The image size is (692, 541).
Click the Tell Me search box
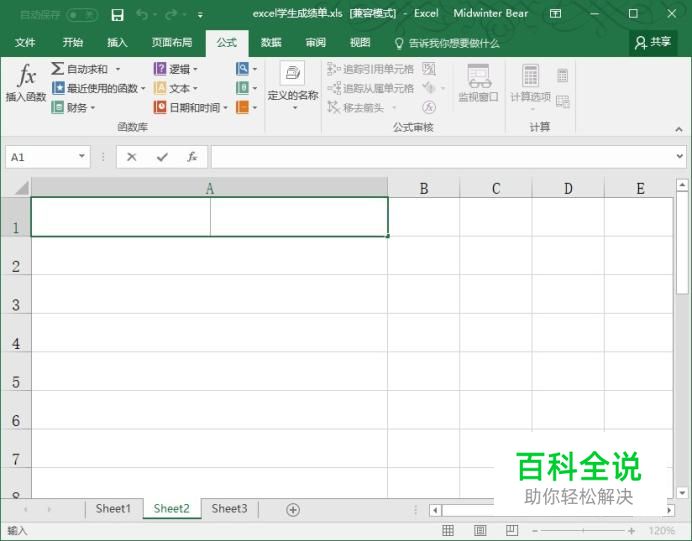click(x=447, y=43)
